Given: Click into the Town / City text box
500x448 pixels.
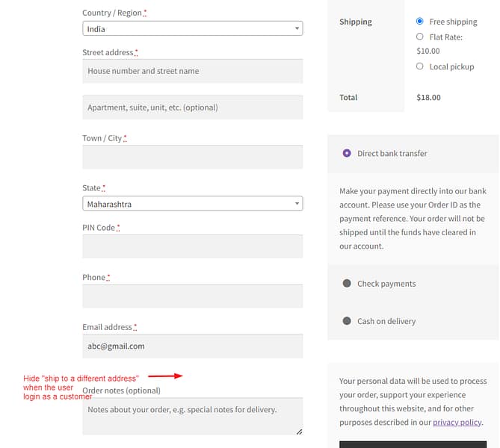Looking at the screenshot, I should [192, 157].
